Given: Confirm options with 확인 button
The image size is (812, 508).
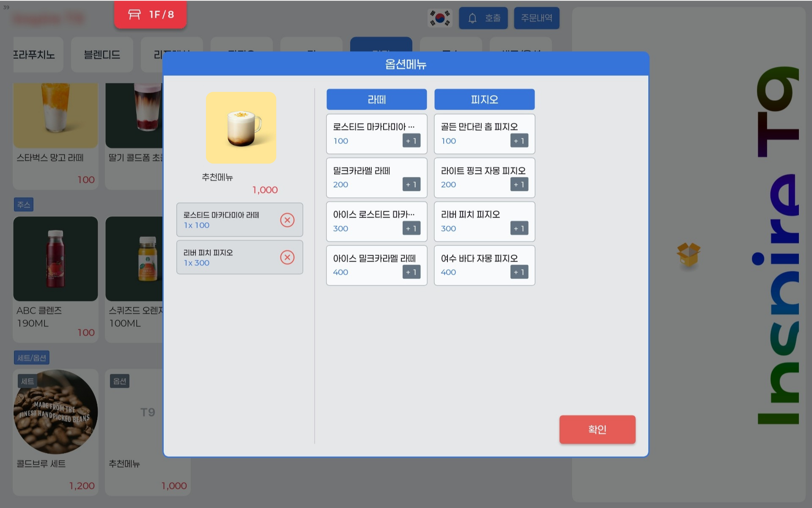Looking at the screenshot, I should click(x=597, y=429).
